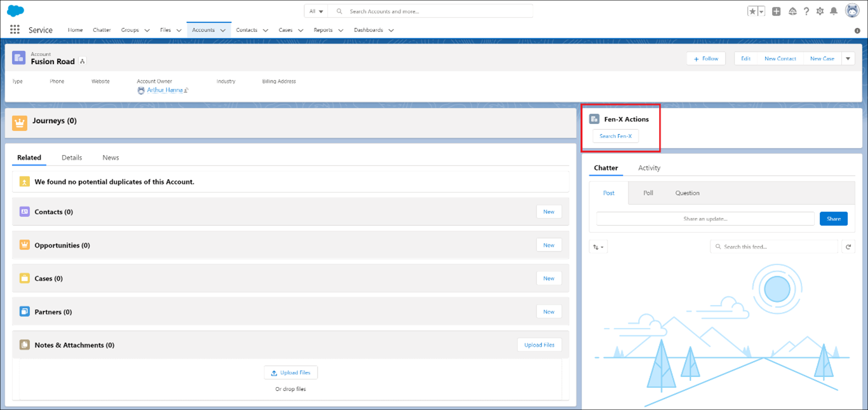Viewport: 868px width, 410px height.
Task: Open the feed sort options dropdown
Action: pyautogui.click(x=598, y=247)
